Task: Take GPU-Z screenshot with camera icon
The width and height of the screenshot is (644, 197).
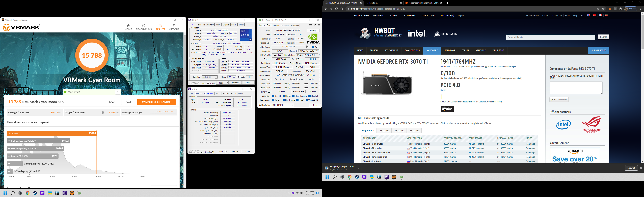Action: click(x=310, y=25)
